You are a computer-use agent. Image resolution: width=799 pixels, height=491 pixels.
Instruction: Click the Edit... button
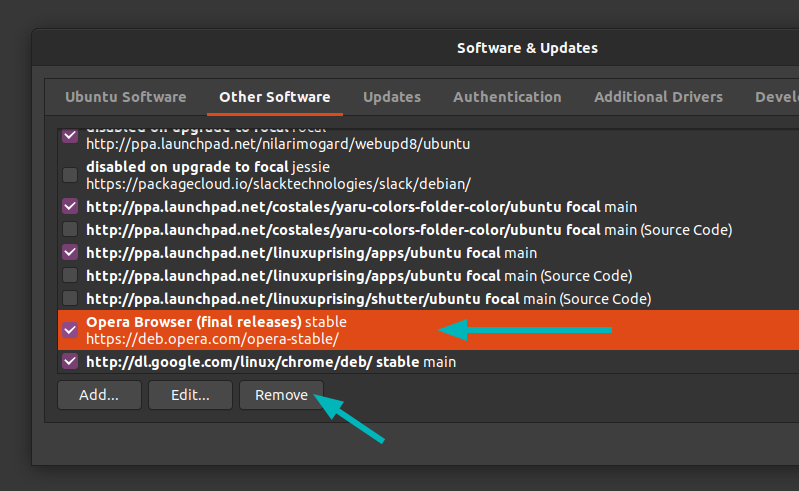191,395
